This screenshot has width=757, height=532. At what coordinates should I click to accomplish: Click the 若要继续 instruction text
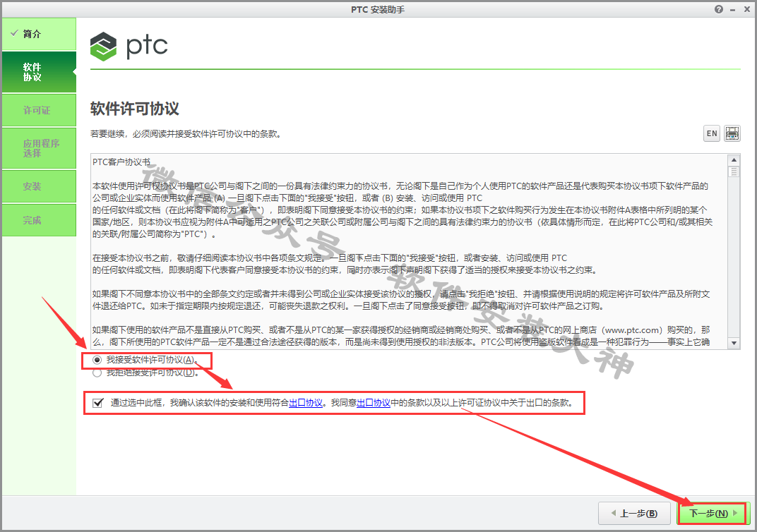(186, 133)
